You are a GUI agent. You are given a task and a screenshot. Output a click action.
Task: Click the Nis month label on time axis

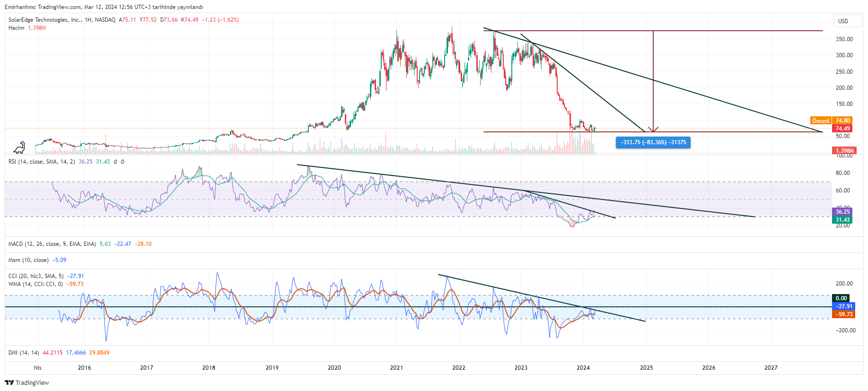tap(38, 368)
